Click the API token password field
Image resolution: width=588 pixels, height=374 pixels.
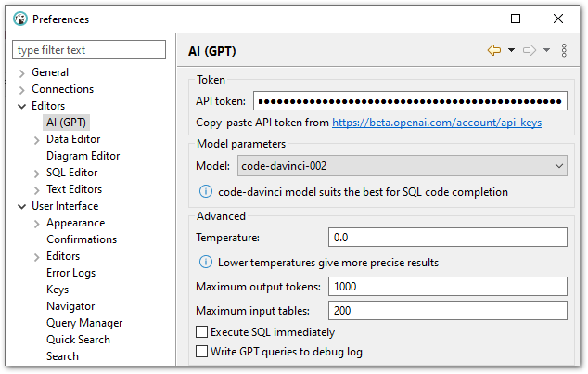[410, 101]
